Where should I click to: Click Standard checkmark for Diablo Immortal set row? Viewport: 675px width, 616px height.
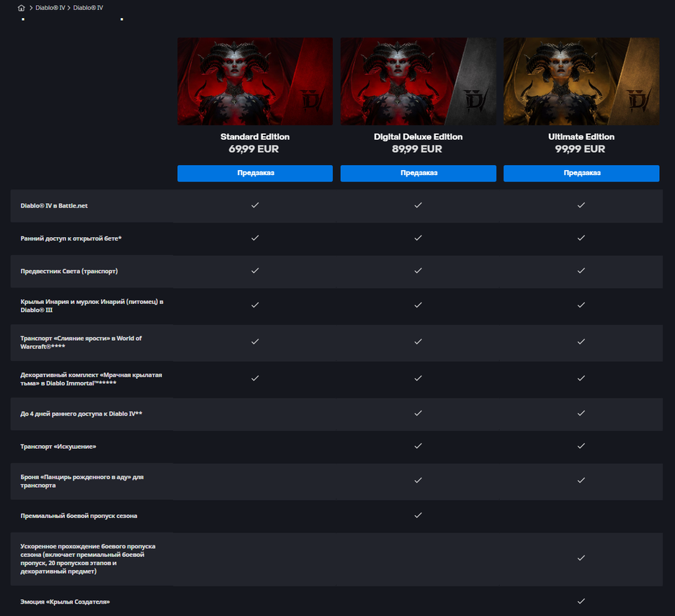(x=255, y=378)
